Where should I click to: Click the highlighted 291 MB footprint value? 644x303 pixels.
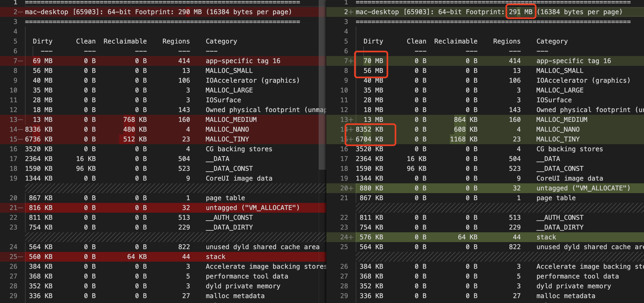point(521,12)
